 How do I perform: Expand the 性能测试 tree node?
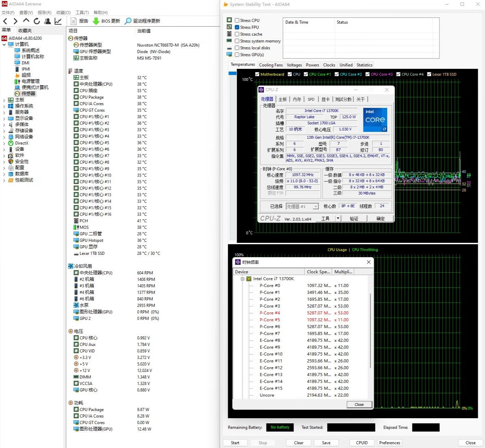4,180
